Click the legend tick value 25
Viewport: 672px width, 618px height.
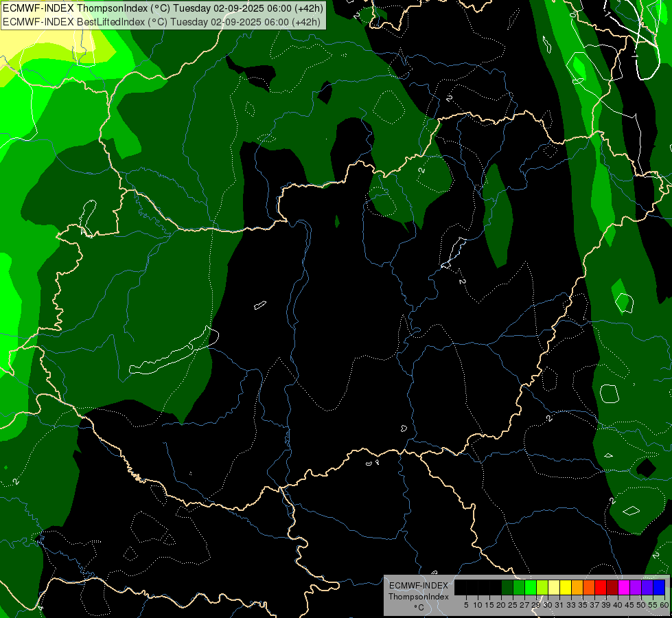tap(513, 605)
